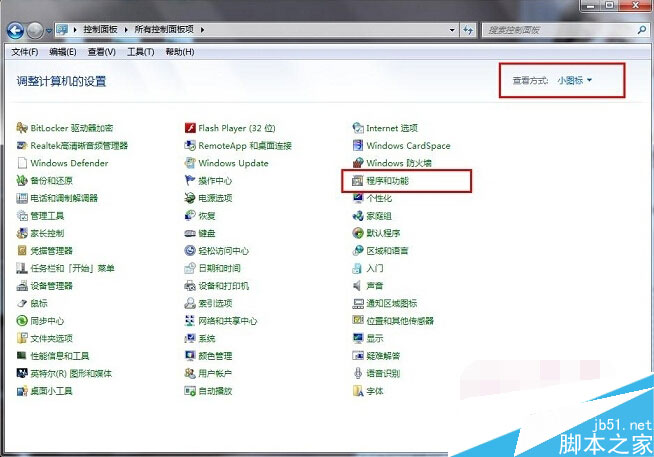Open the 鼠标 mouse icon
Screen dimensions: 654x457
pyautogui.click(x=22, y=303)
